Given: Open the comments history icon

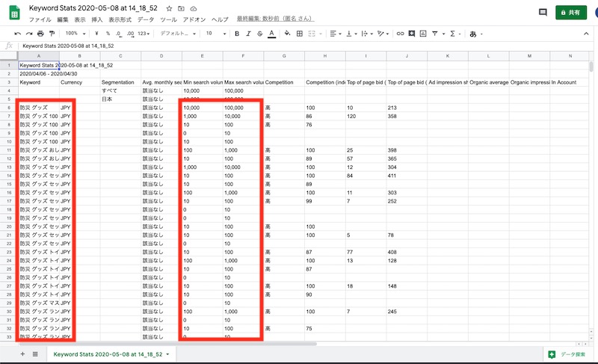Looking at the screenshot, I should click(542, 13).
